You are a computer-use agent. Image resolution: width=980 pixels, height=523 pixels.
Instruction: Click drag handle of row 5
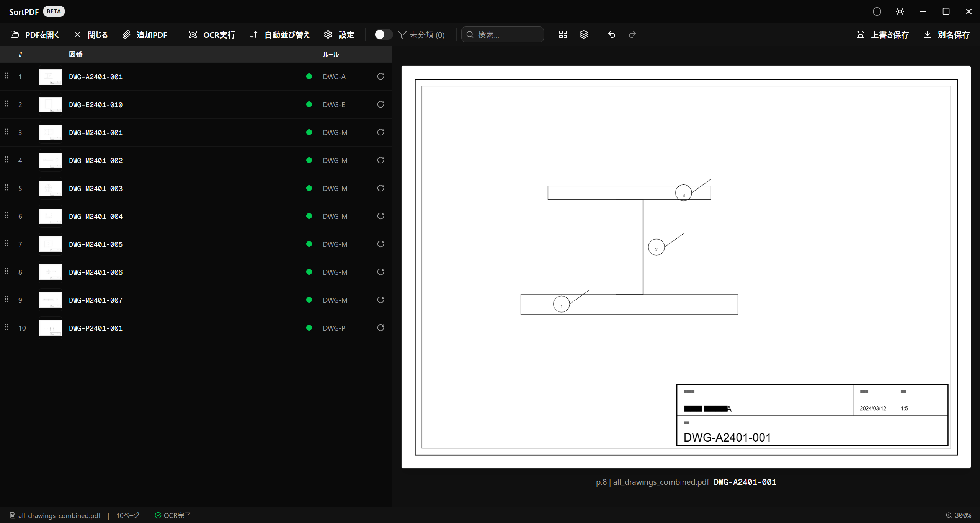6,187
